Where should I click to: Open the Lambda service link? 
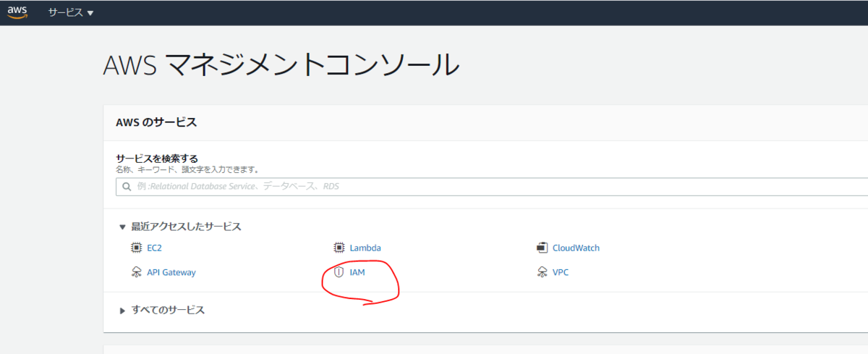[365, 248]
